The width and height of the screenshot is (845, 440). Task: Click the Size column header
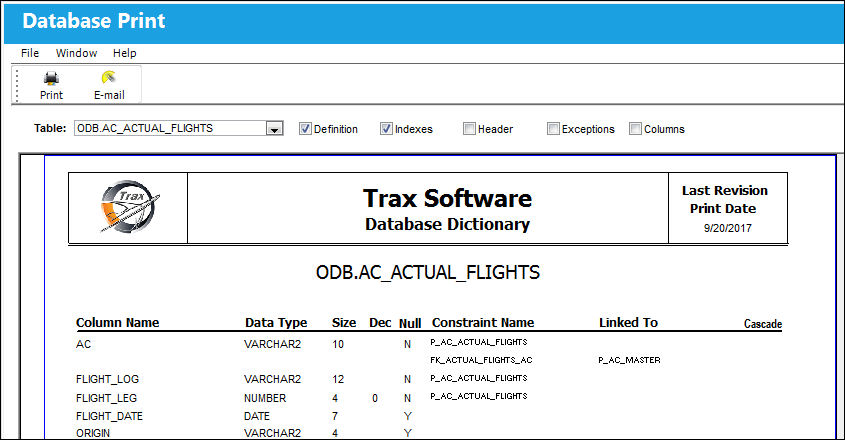344,322
